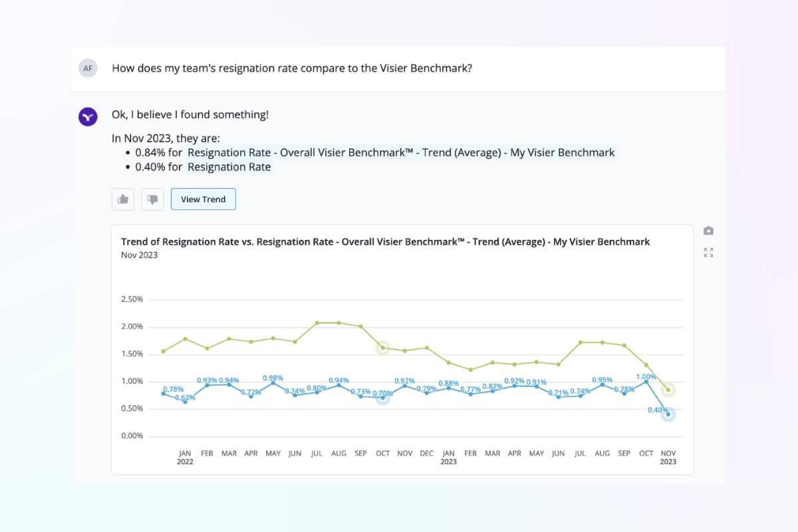Viewport: 798px width, 532px height.
Task: Click the 0.62% Jan 2022 data point
Action: (x=185, y=402)
